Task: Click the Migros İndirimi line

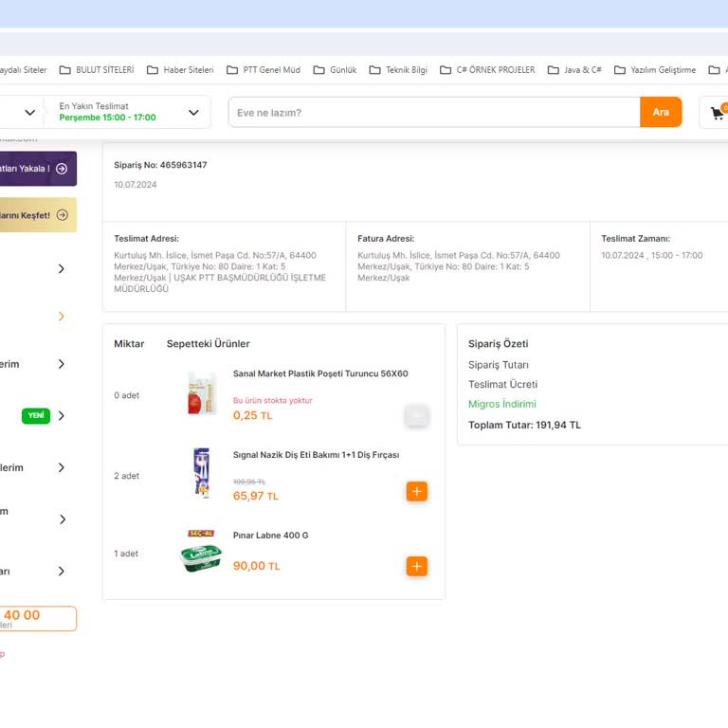Action: 501,404
